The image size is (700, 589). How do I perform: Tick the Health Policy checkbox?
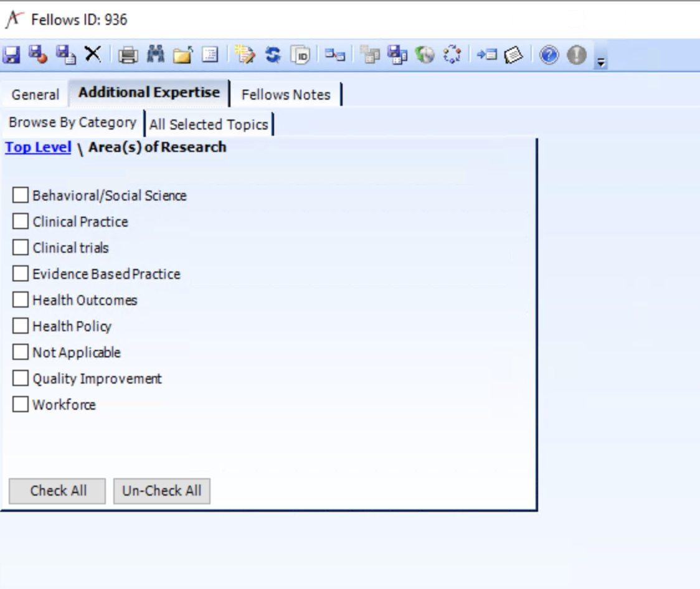pos(21,326)
